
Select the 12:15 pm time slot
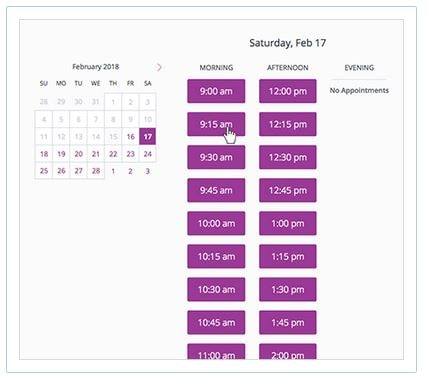(x=288, y=124)
